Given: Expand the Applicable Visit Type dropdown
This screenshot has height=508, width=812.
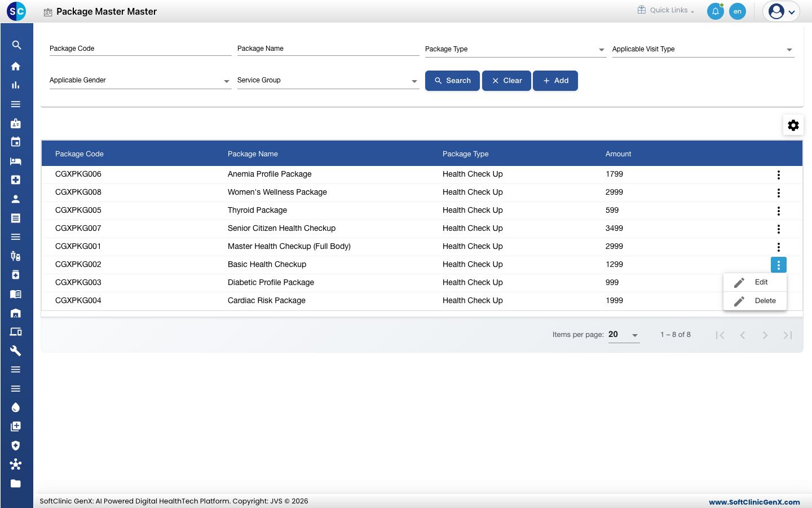Looking at the screenshot, I should coord(703,49).
